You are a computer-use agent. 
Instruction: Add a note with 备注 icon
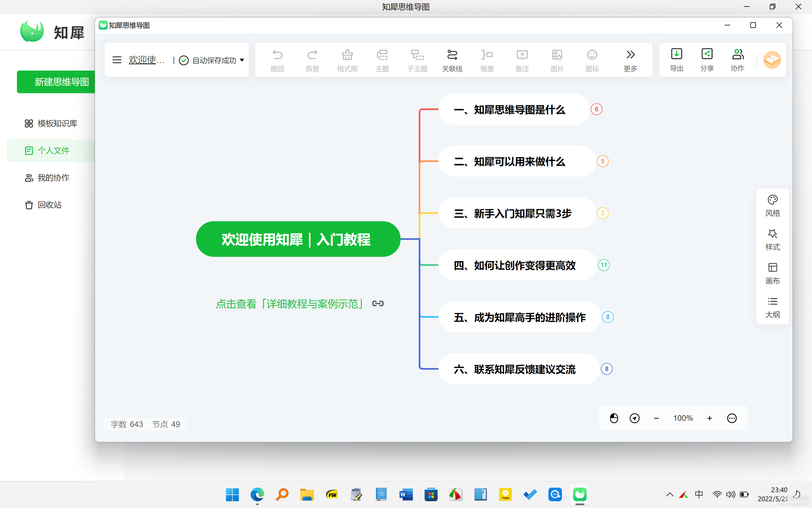pos(522,60)
